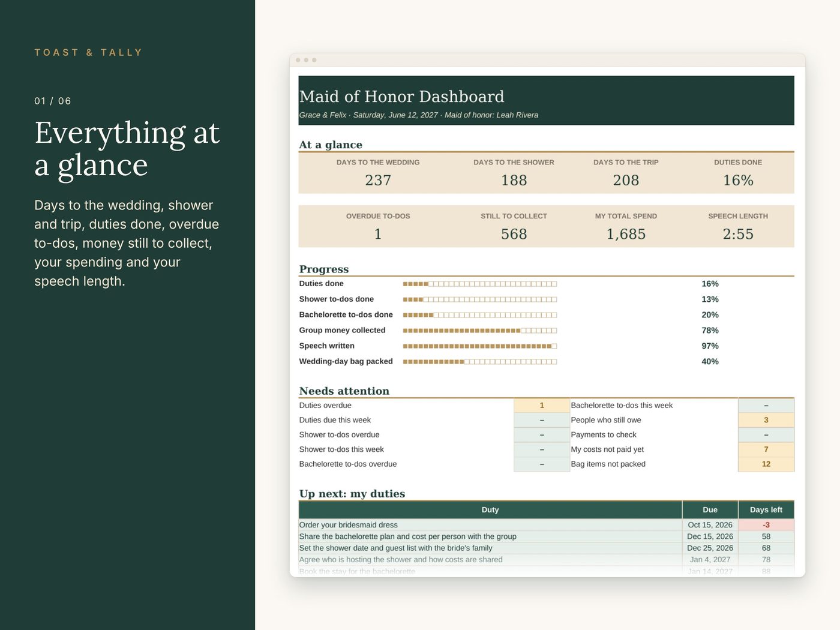Select the 'Bachelorette to-dos this week' label
The width and height of the screenshot is (840, 630).
click(622, 406)
